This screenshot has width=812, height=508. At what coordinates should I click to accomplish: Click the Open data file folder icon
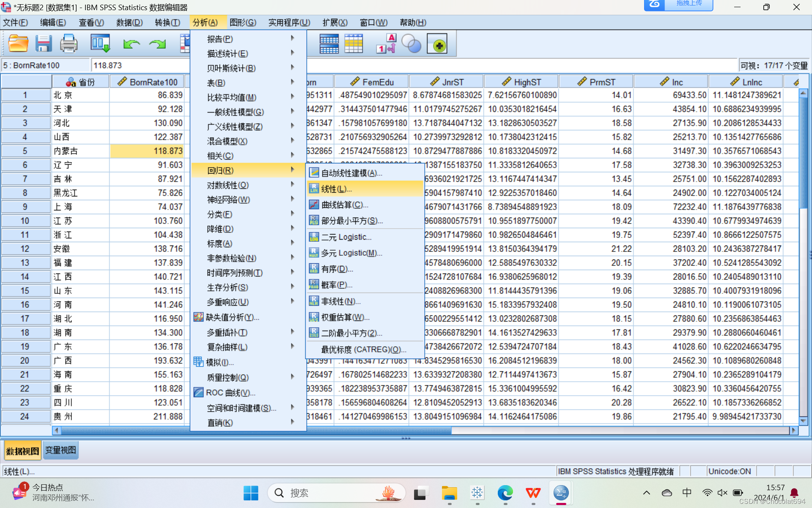[18, 44]
